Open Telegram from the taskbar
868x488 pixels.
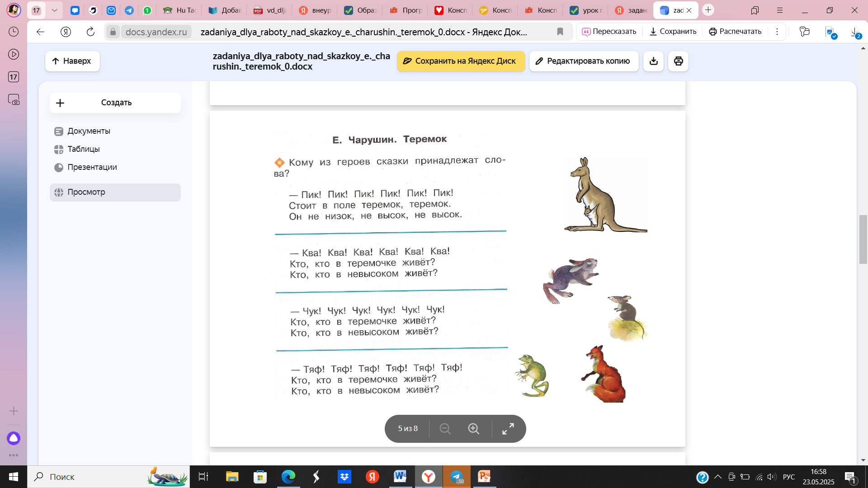point(457,477)
